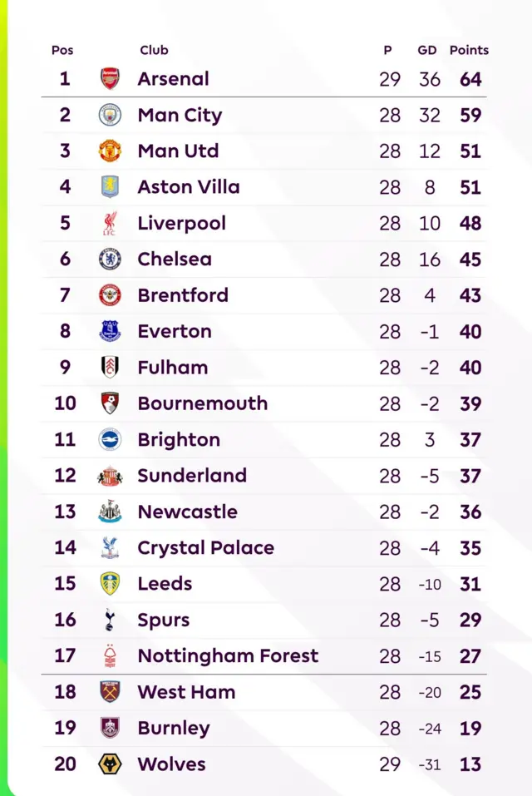This screenshot has width=532, height=796.
Task: Tap the Liverpool club crest
Action: (x=110, y=223)
